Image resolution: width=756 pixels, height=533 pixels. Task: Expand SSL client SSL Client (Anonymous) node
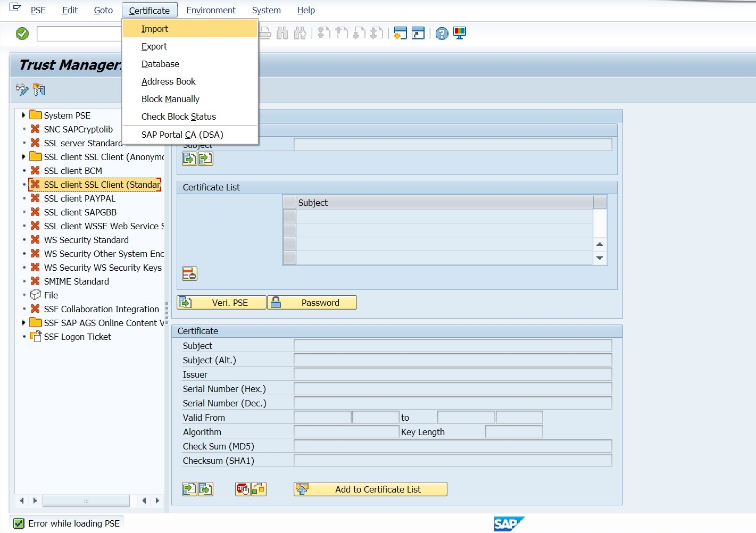[x=23, y=156]
